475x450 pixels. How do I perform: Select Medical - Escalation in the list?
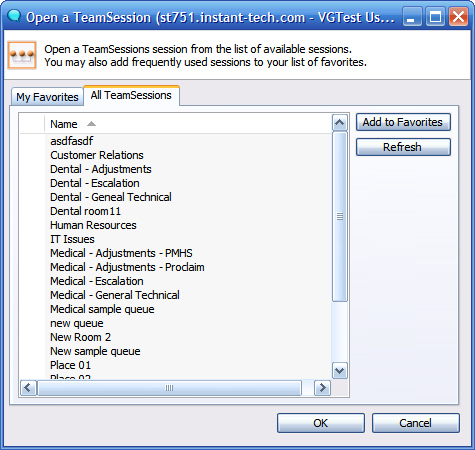(x=97, y=281)
